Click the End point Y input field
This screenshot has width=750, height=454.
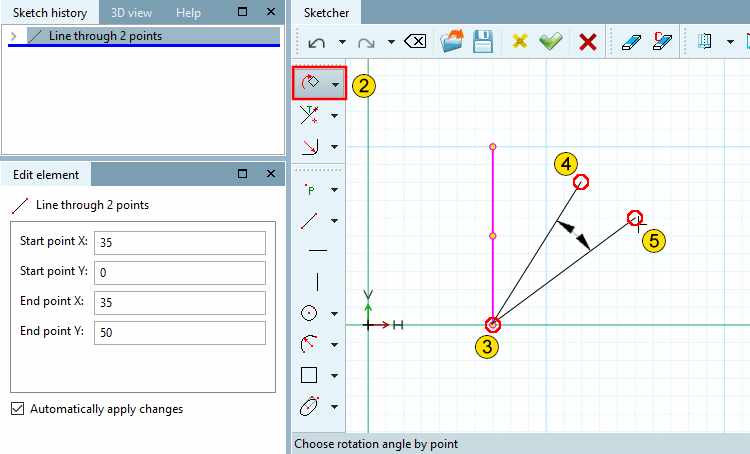[x=180, y=332]
